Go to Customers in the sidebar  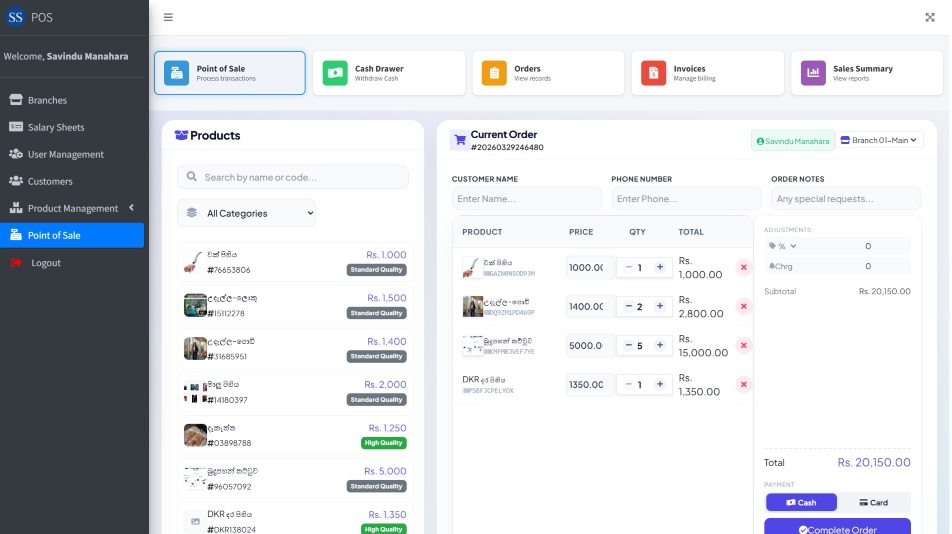pyautogui.click(x=50, y=181)
